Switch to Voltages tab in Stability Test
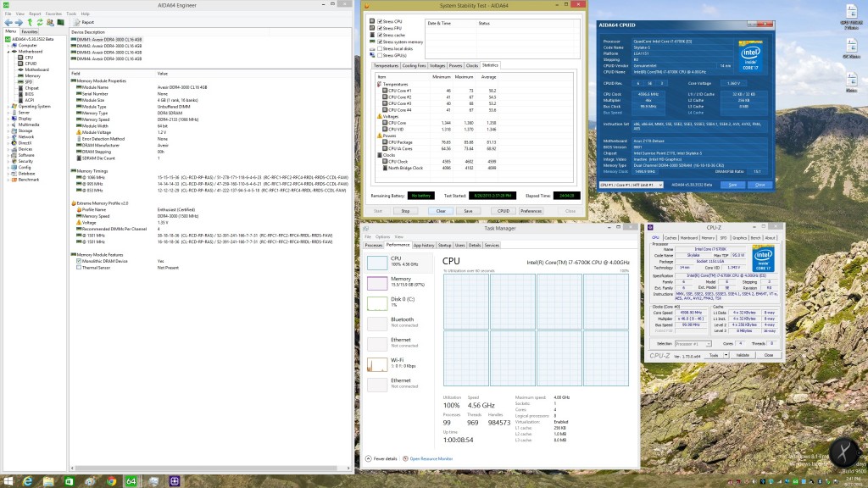Image resolution: width=868 pixels, height=488 pixels. coord(437,65)
